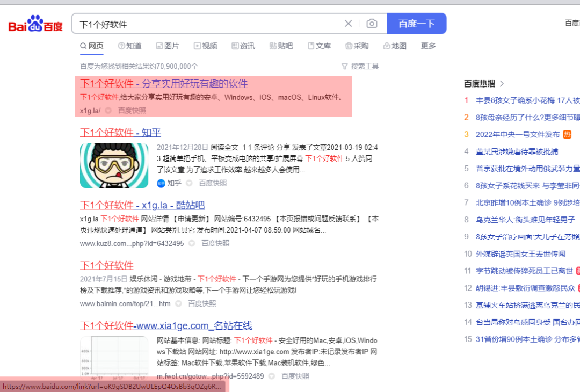Open result 下1个好软件 - x1g.la - 酷站吧
The image size is (580, 392).
coord(142,205)
